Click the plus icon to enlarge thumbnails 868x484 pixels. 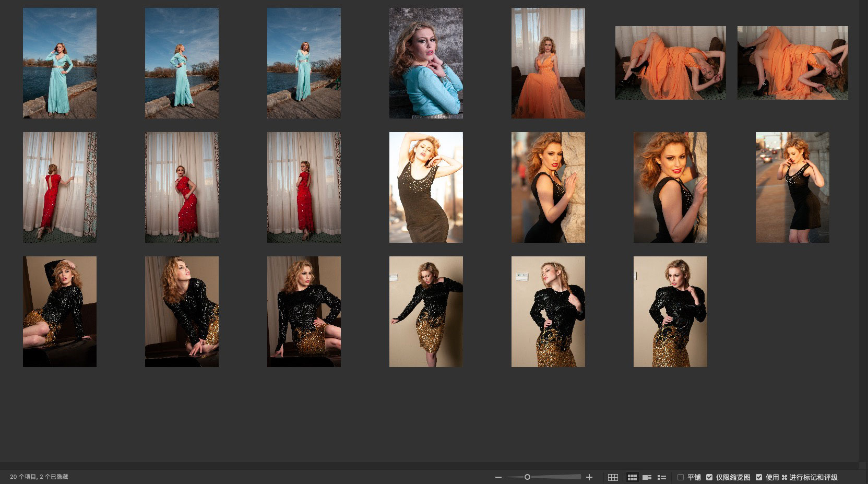pos(589,477)
